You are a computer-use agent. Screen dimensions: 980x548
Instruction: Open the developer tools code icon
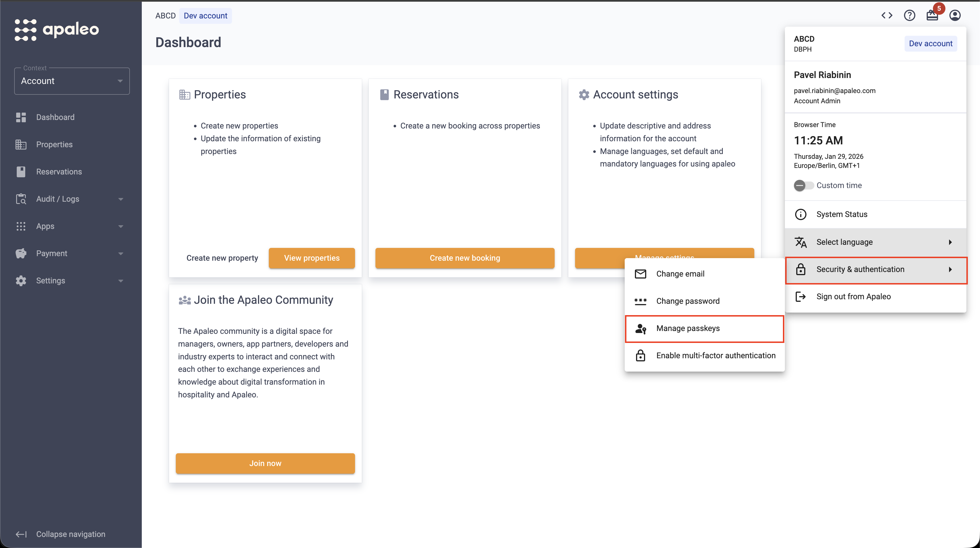tap(887, 16)
